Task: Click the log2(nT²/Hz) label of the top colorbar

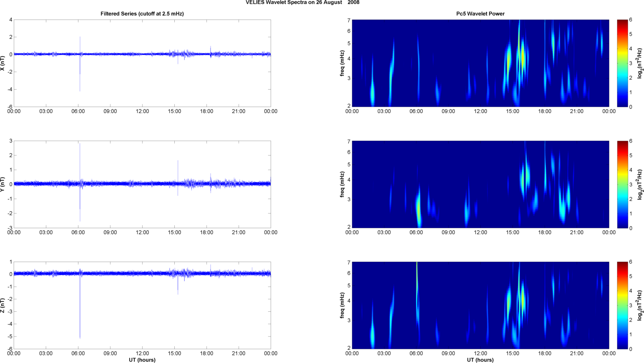Action: tap(640, 63)
